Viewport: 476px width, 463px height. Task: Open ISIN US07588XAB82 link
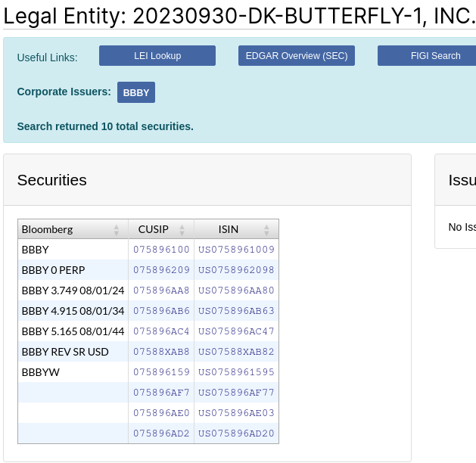236,352
